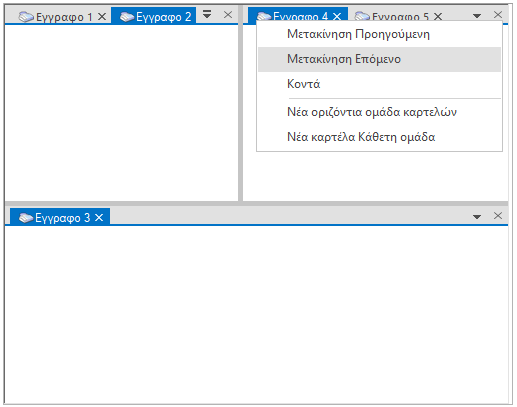
Task: Close the Έγγραφο 3 tab with its X
Action: tap(99, 218)
